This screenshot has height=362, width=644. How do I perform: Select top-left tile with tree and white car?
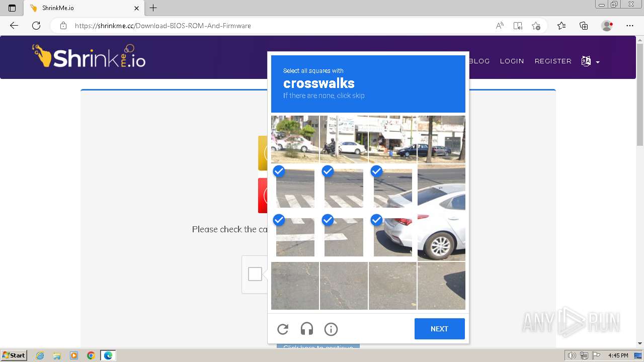pyautogui.click(x=295, y=139)
